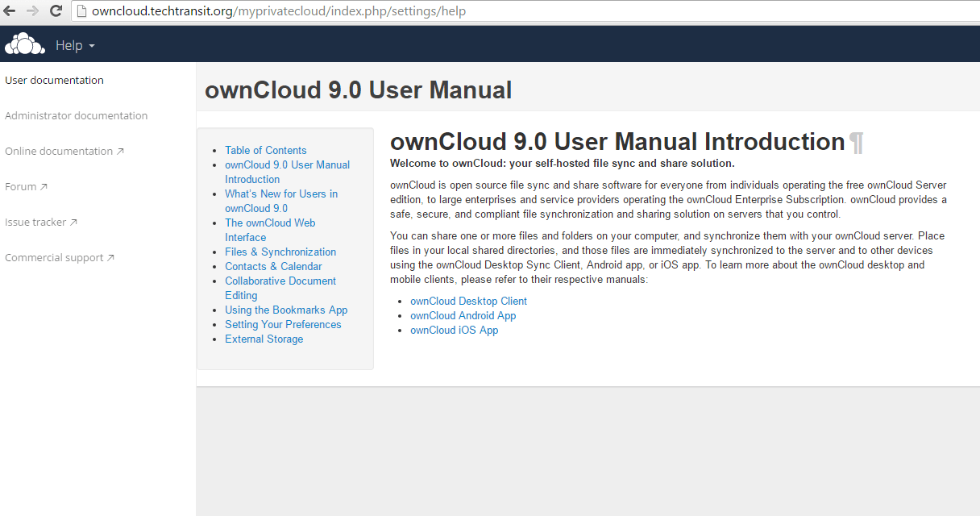Go back with browser back arrow
Viewport: 980px width, 516px height.
(10, 11)
